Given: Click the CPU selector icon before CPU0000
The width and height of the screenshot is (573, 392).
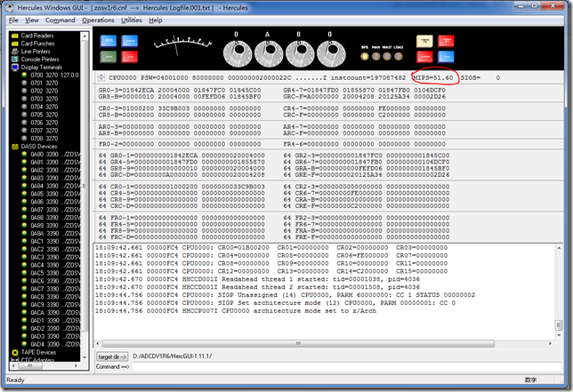Looking at the screenshot, I should click(x=101, y=77).
